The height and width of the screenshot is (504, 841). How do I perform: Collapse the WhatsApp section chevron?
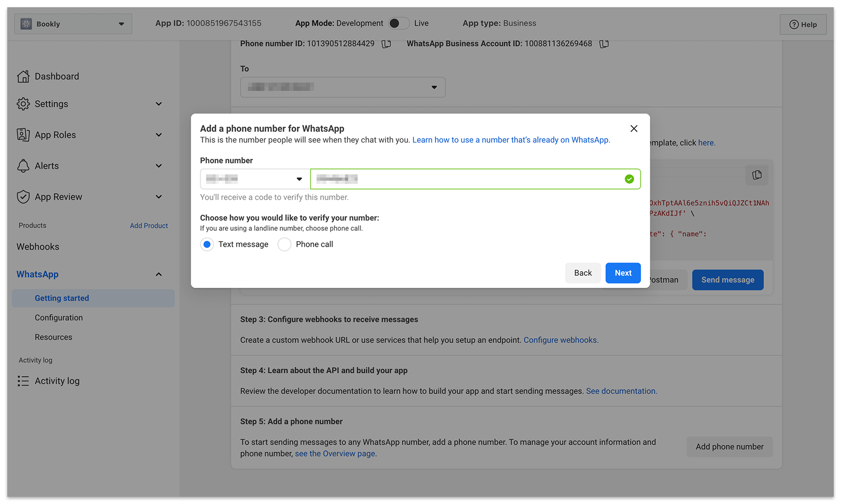click(159, 274)
